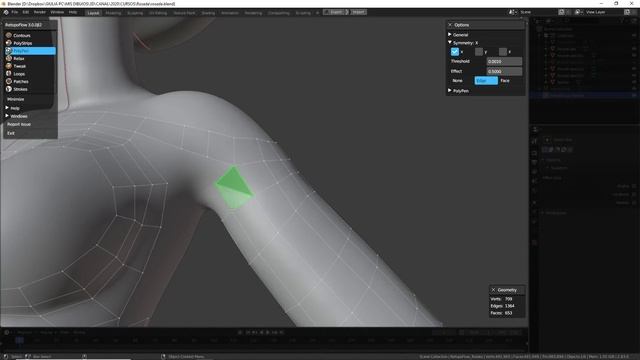Select the highlighted PolyPen tool

click(x=30, y=51)
